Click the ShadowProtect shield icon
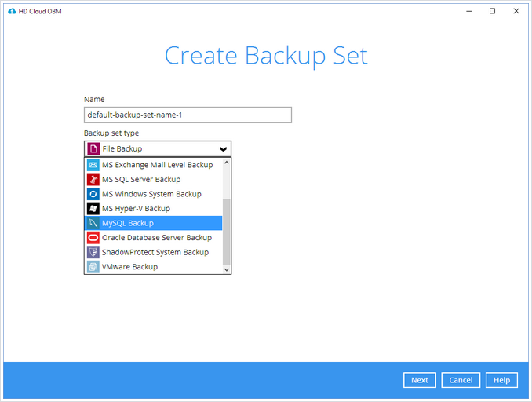Viewport: 532px width, 402px height. click(93, 252)
